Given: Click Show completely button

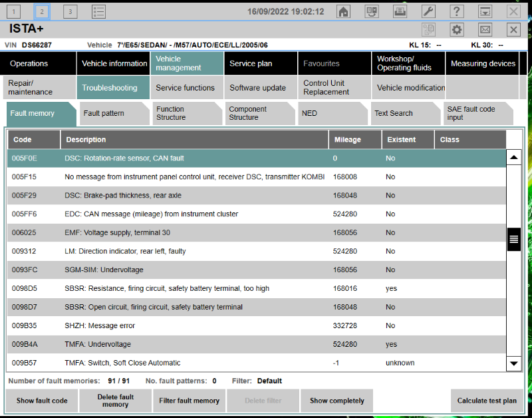Looking at the screenshot, I should click(337, 401).
